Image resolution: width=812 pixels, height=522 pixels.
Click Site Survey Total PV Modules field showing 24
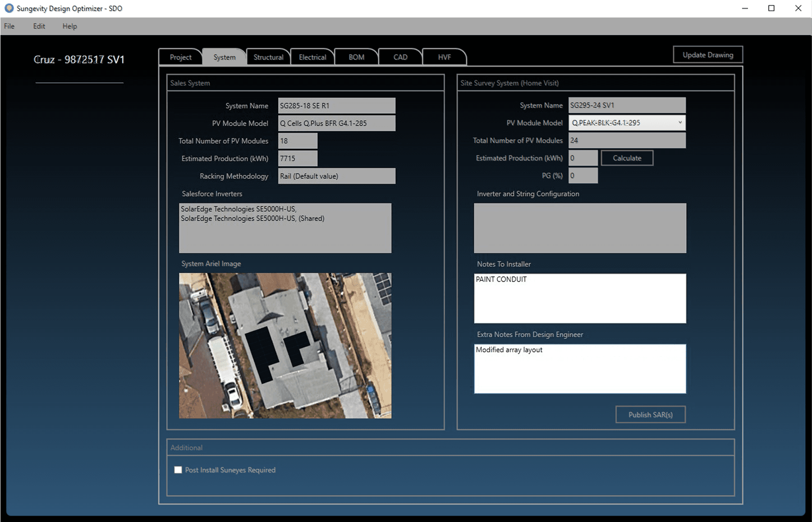(x=627, y=140)
